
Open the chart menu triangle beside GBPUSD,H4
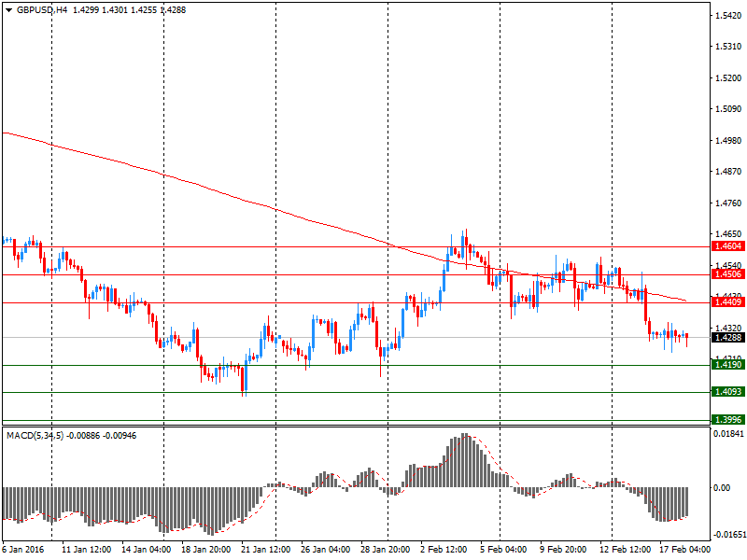tap(8, 10)
